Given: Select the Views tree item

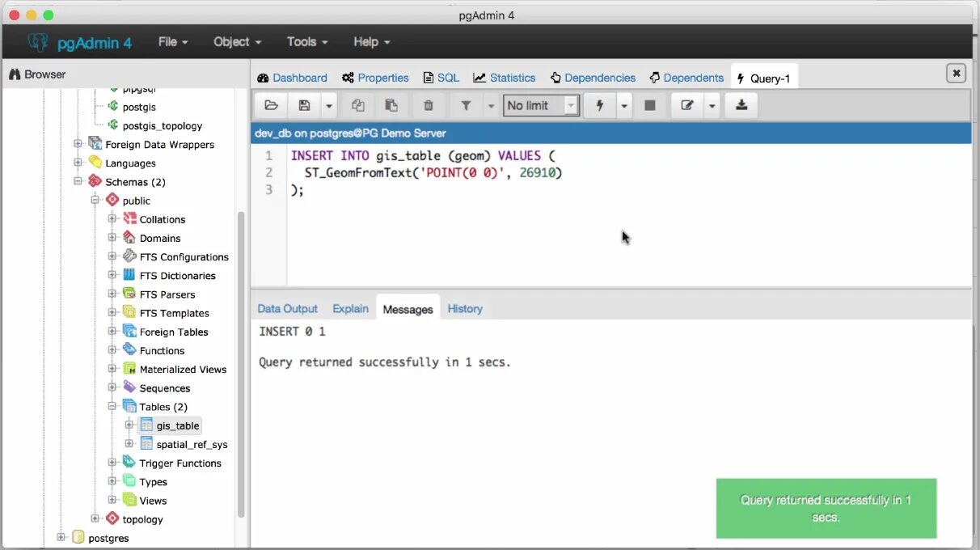Looking at the screenshot, I should coord(153,500).
